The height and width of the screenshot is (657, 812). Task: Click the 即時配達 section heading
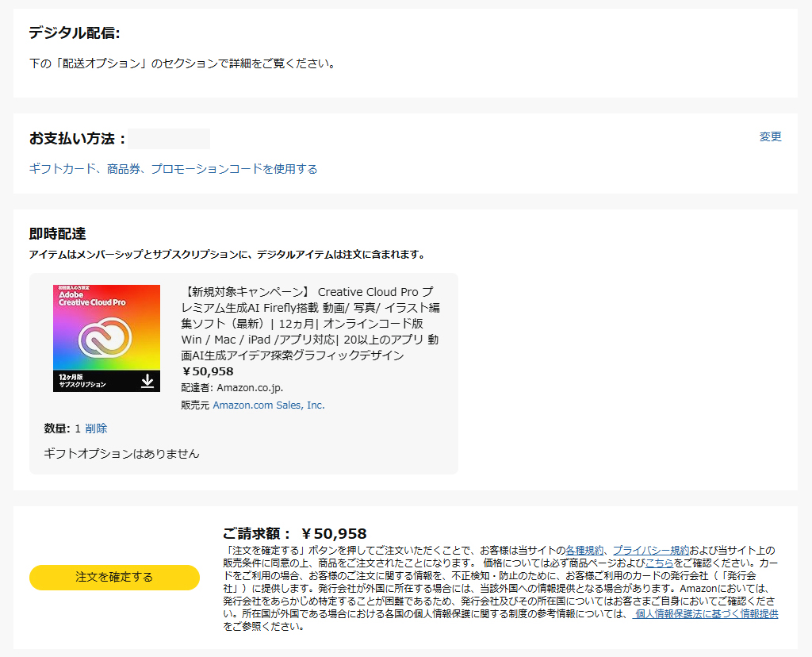[x=57, y=234]
